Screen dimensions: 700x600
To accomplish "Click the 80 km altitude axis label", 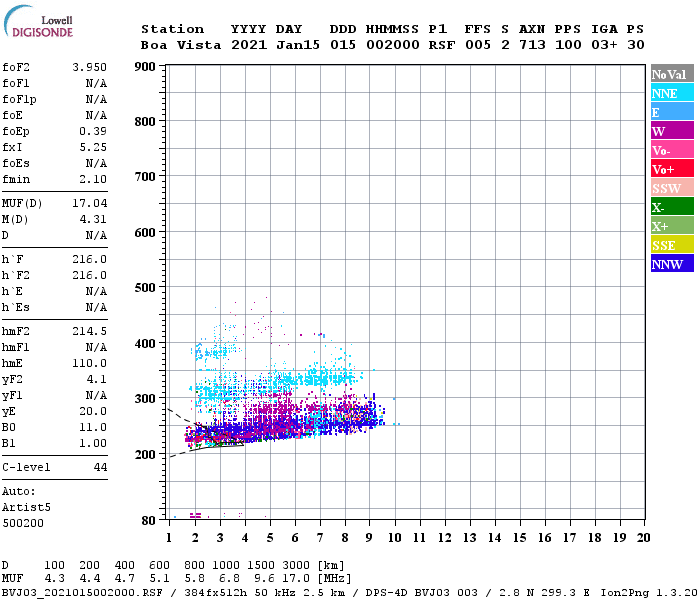I will (149, 521).
